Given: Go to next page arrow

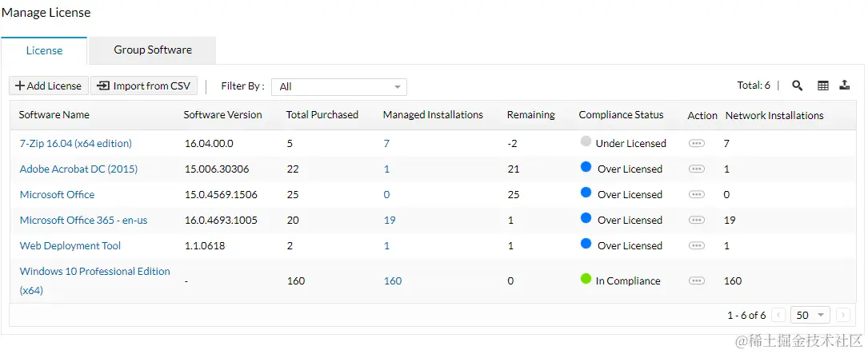Looking at the screenshot, I should 842,316.
